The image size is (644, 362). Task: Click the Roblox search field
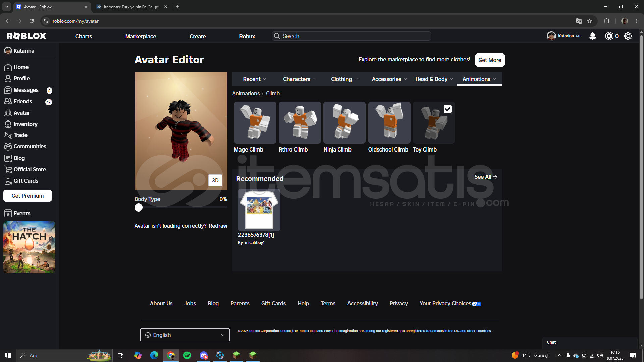tap(352, 36)
